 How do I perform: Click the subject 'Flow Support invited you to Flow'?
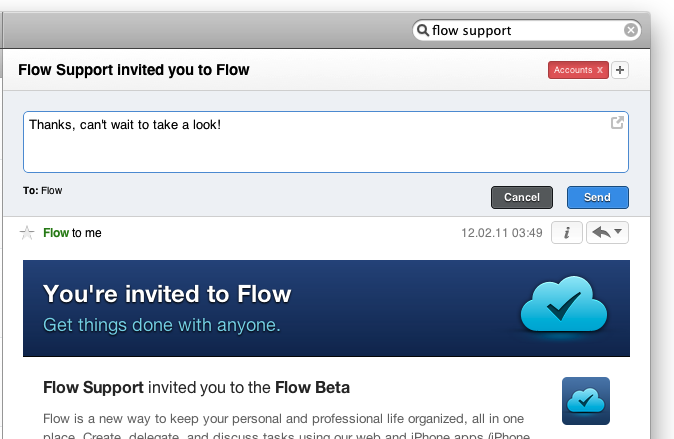(134, 70)
